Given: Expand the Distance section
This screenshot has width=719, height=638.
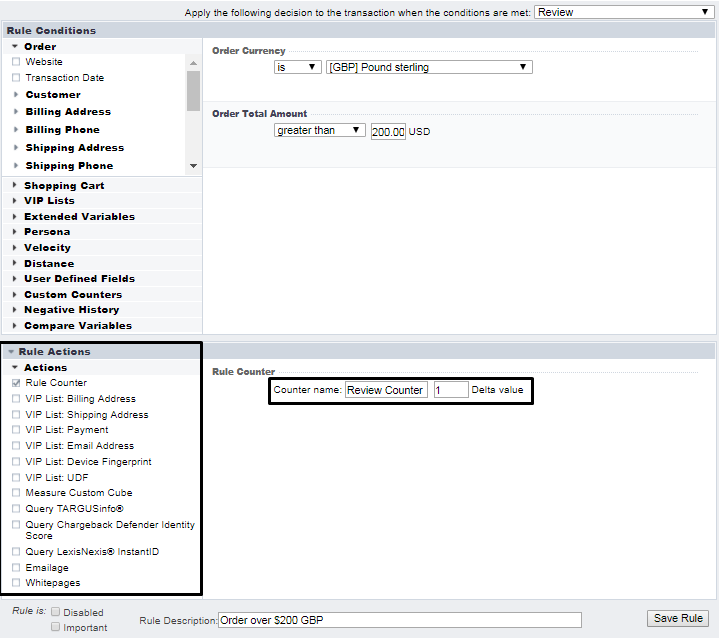Looking at the screenshot, I should [x=15, y=263].
